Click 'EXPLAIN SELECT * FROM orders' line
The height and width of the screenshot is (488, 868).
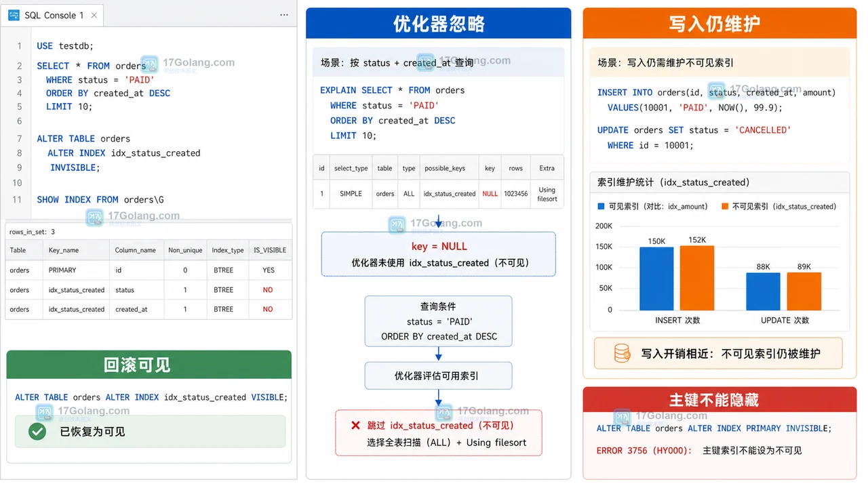tap(393, 90)
